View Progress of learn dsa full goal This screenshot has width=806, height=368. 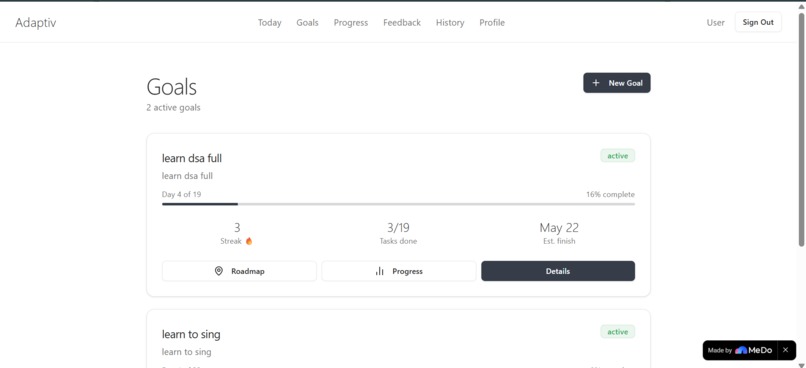click(x=399, y=271)
